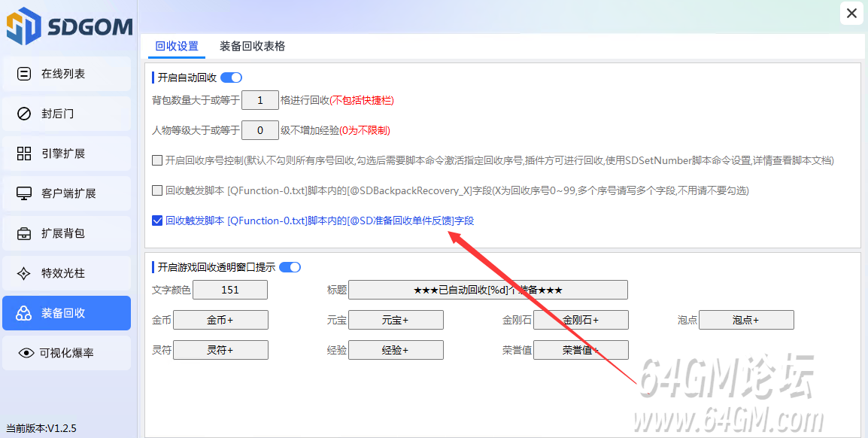The width and height of the screenshot is (868, 438).
Task: Click the block backdoor icon
Action: point(24,114)
